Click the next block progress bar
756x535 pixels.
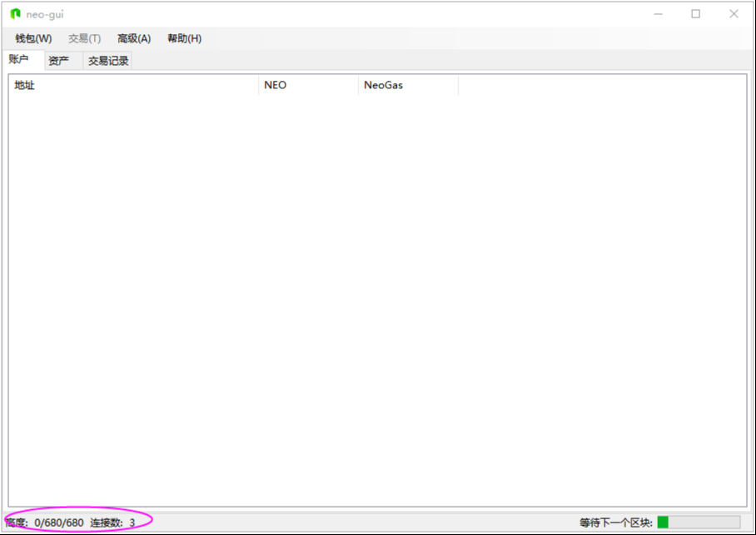click(699, 522)
